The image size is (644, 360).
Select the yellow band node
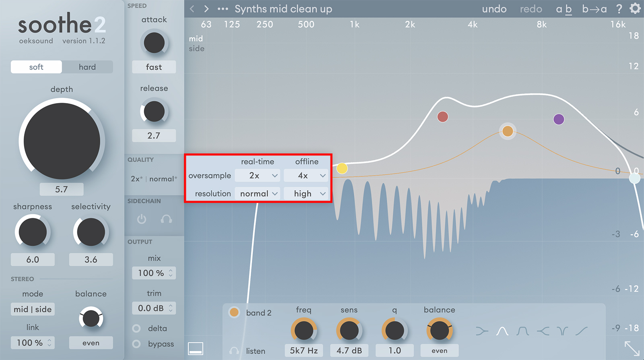click(342, 168)
